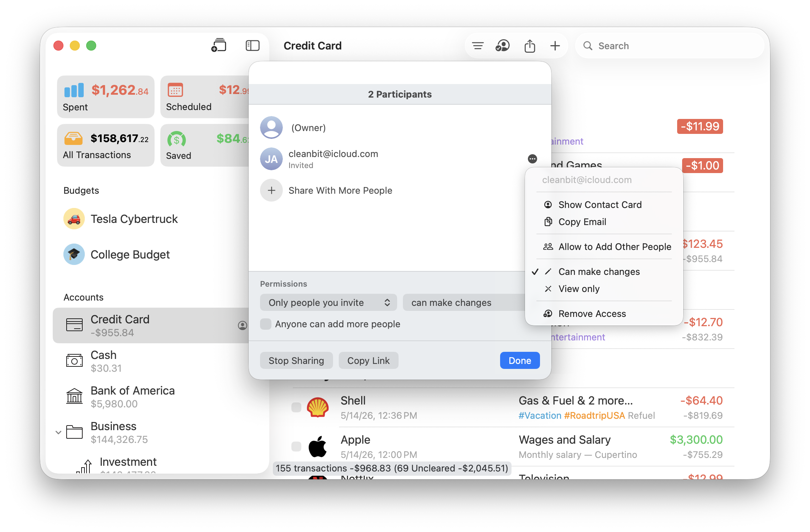Enable Anyone can add more people checkbox
Image resolution: width=810 pixels, height=532 pixels.
(x=266, y=324)
